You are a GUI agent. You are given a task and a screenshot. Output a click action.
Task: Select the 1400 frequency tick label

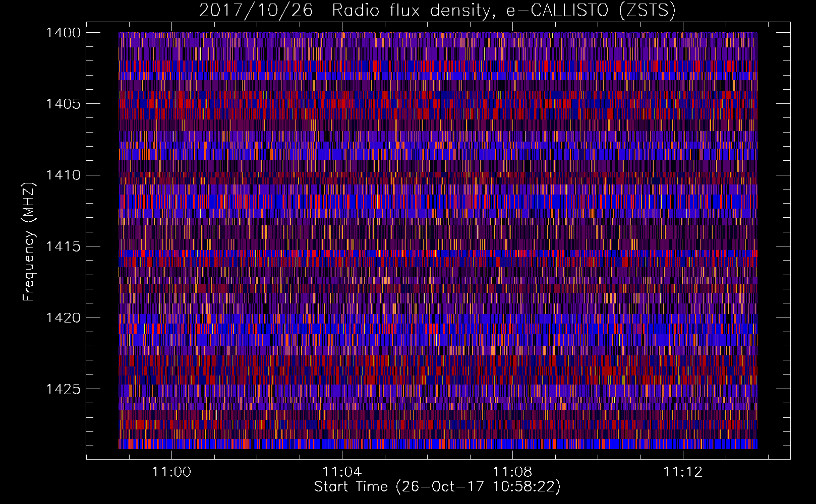click(x=63, y=33)
